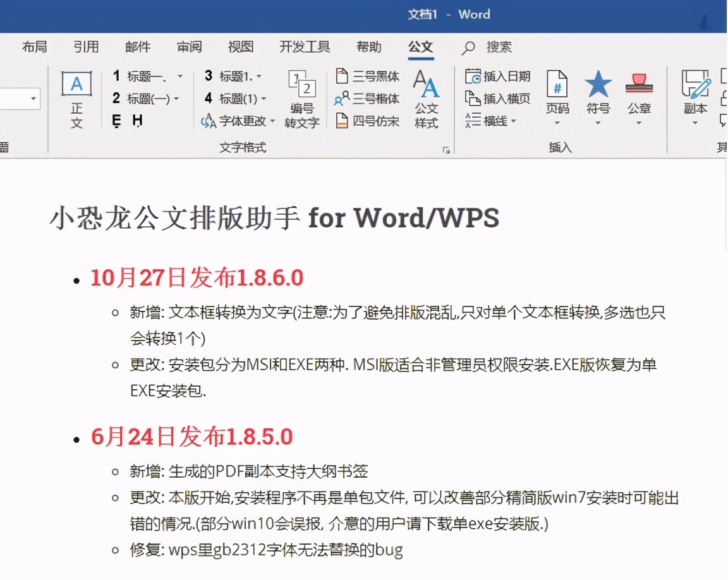Apply 三号黑体 font style
This screenshot has width=728, height=580.
[368, 76]
